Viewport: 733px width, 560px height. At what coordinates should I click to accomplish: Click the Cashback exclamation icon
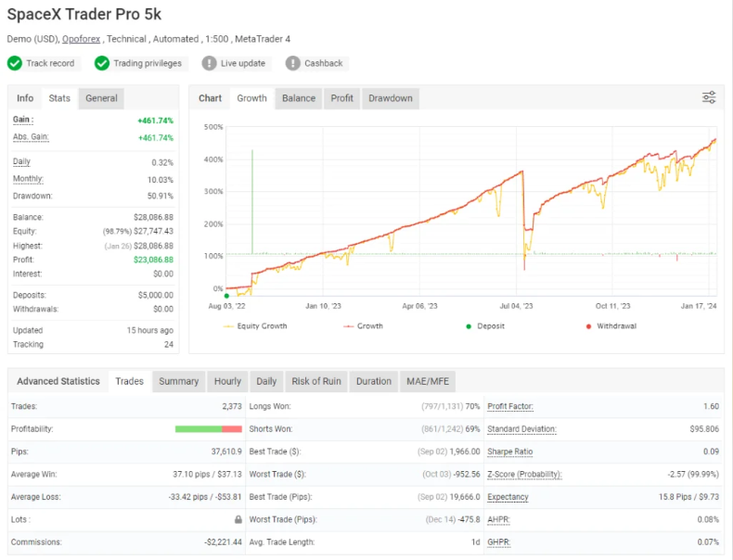pos(292,63)
